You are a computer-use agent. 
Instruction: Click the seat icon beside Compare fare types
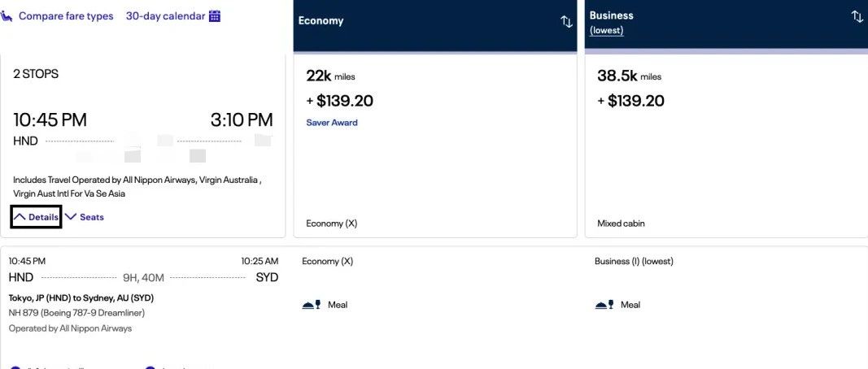[7, 16]
